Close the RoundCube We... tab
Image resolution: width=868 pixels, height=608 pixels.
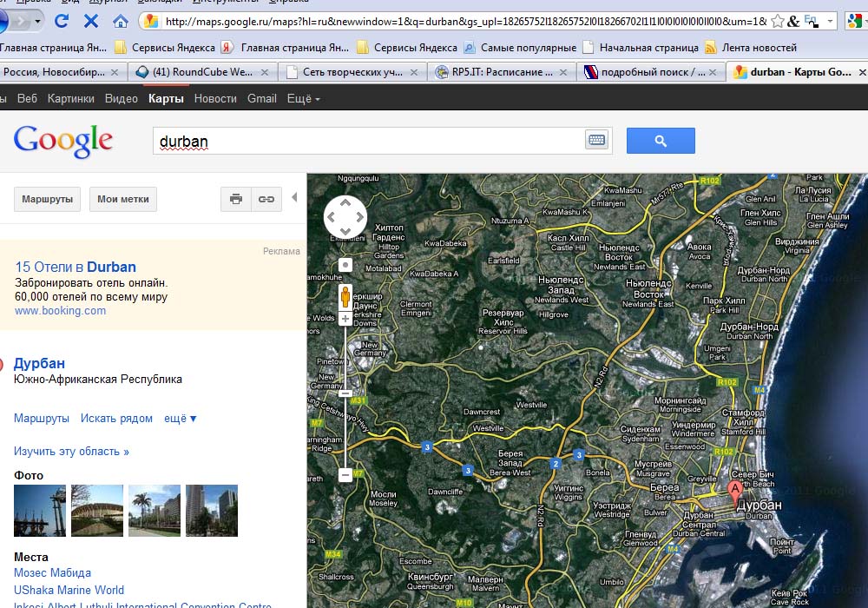pyautogui.click(x=265, y=72)
